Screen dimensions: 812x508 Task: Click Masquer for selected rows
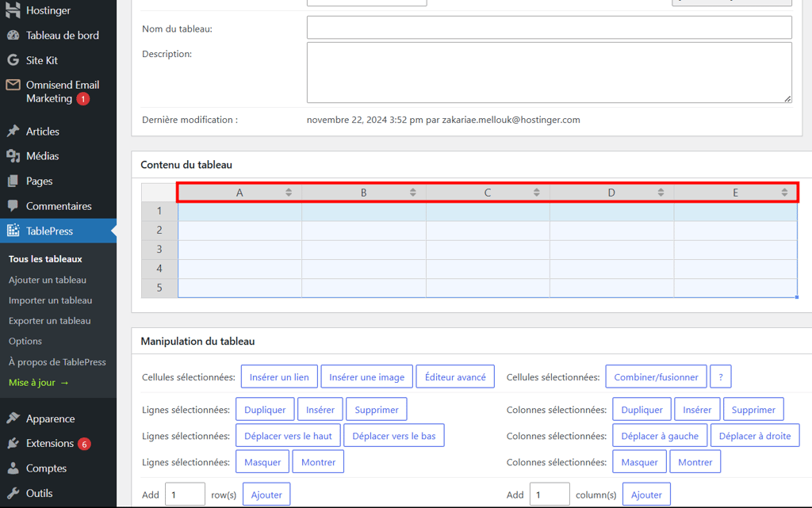click(x=262, y=461)
